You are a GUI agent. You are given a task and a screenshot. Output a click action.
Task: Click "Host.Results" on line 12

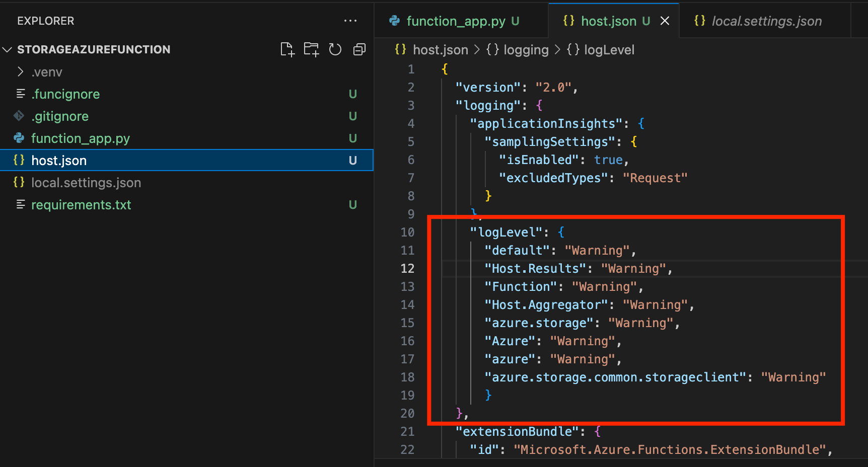535,268
